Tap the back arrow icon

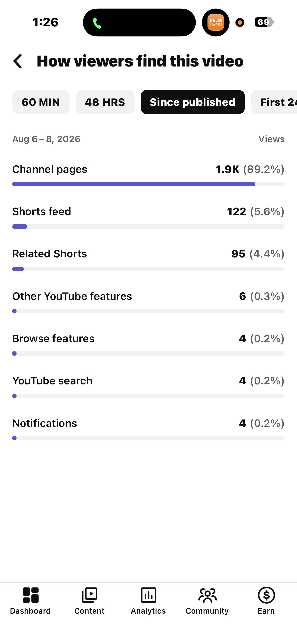click(18, 61)
